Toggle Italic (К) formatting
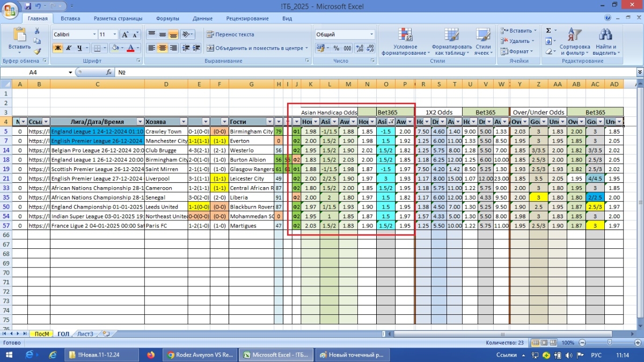The width and height of the screenshot is (644, 362). (x=68, y=48)
